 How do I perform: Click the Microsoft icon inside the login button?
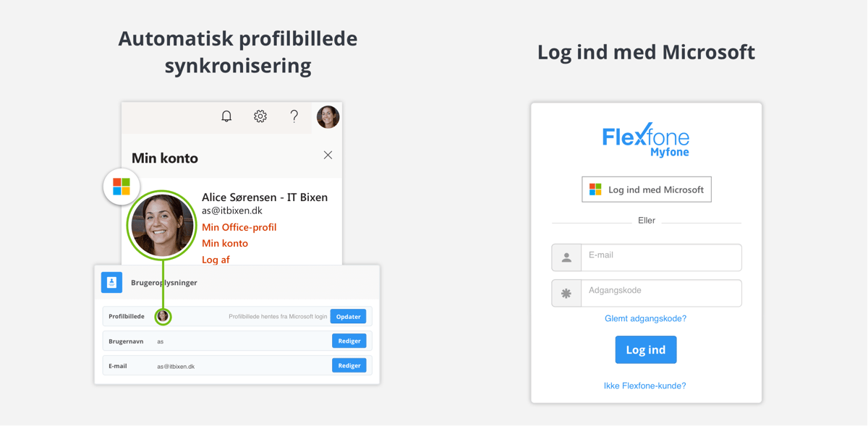click(x=595, y=189)
